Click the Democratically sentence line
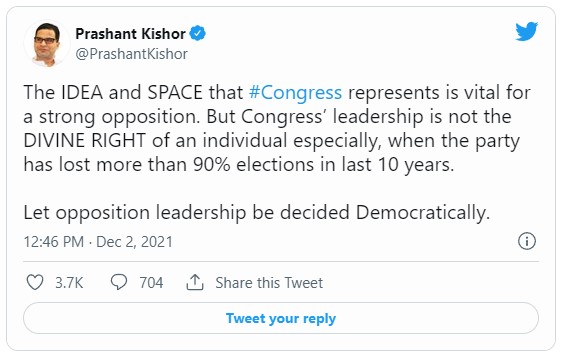 click(x=257, y=213)
